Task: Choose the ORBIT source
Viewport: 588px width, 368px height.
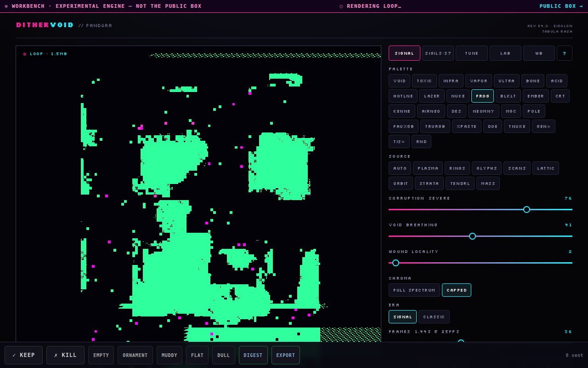Action: point(401,184)
